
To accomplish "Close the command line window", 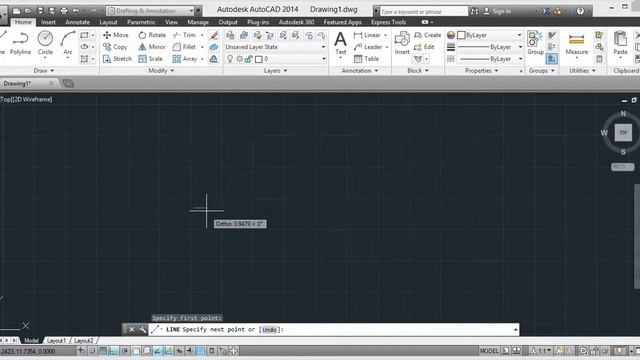I will pos(131,329).
